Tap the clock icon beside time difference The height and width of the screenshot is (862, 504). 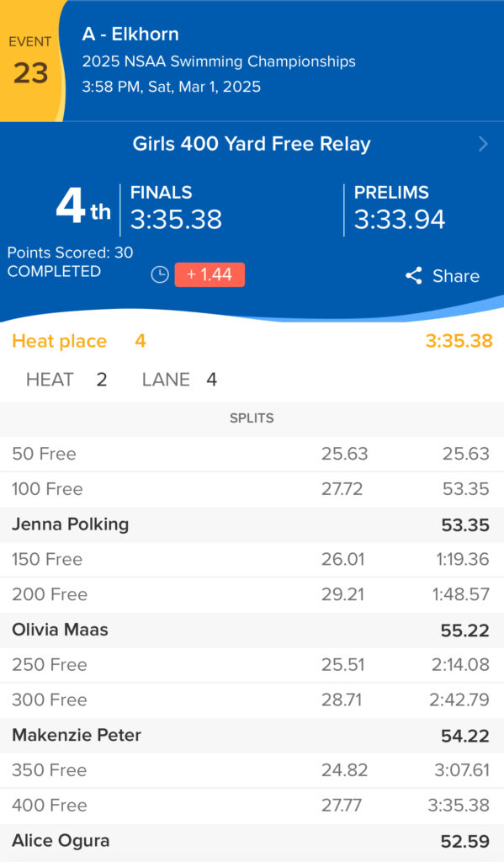160,275
